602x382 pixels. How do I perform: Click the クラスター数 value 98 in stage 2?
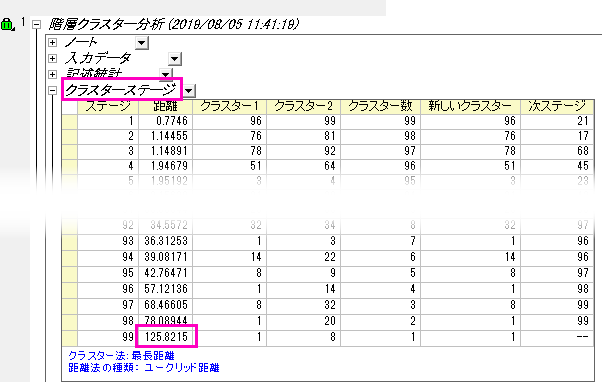380,136
